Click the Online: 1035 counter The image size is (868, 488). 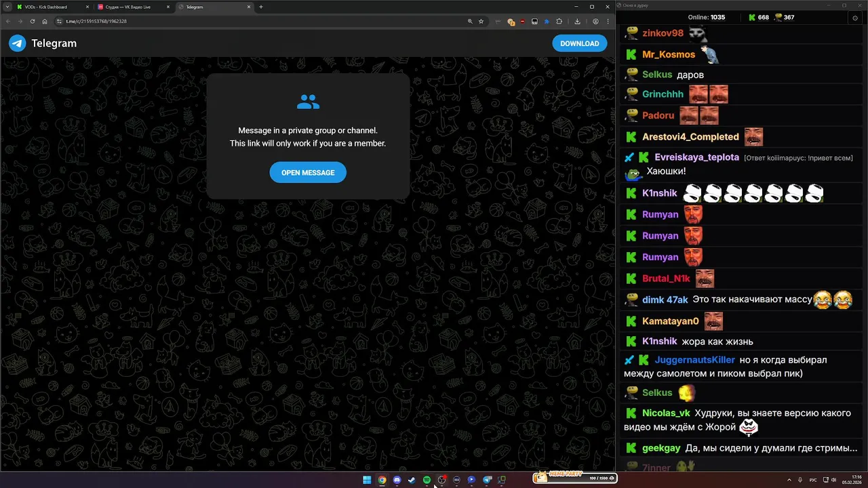click(x=707, y=18)
